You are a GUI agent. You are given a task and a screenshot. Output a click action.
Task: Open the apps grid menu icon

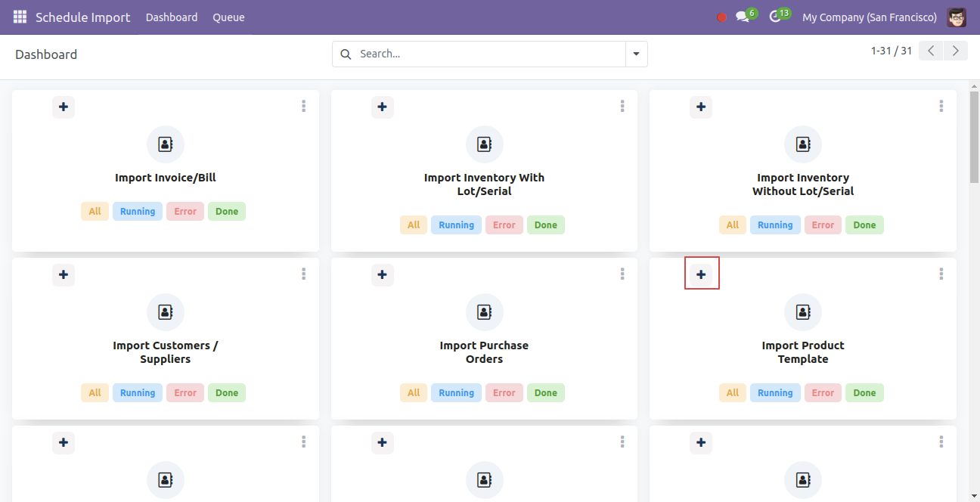point(20,17)
